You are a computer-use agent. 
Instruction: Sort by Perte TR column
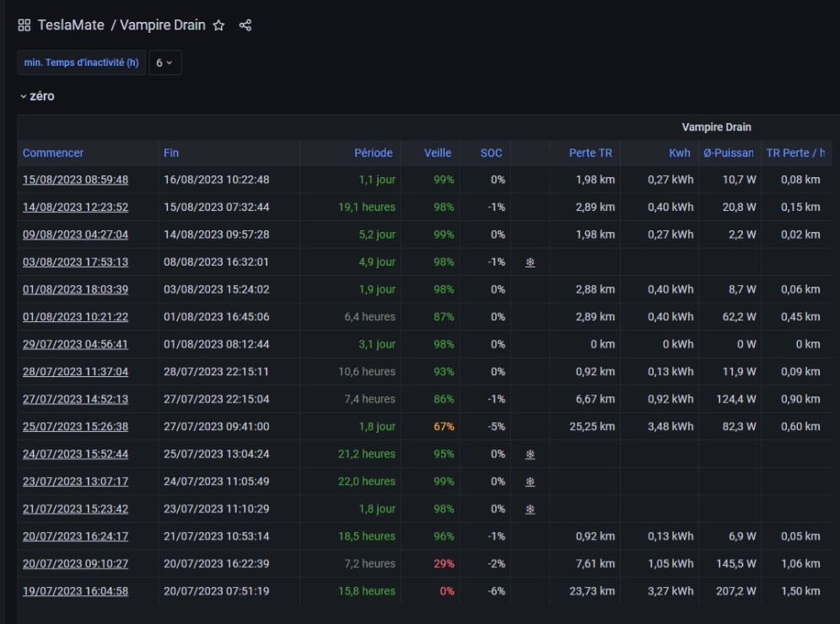(x=590, y=153)
